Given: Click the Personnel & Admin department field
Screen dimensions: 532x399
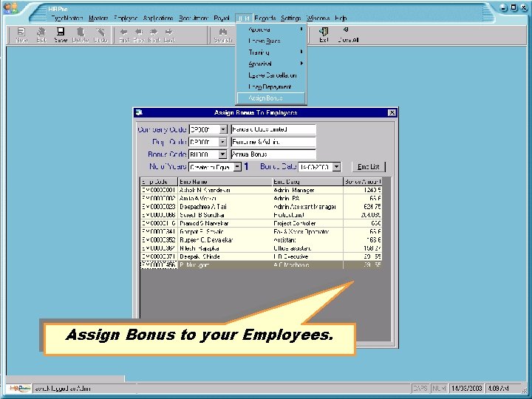Looking at the screenshot, I should coord(273,142).
